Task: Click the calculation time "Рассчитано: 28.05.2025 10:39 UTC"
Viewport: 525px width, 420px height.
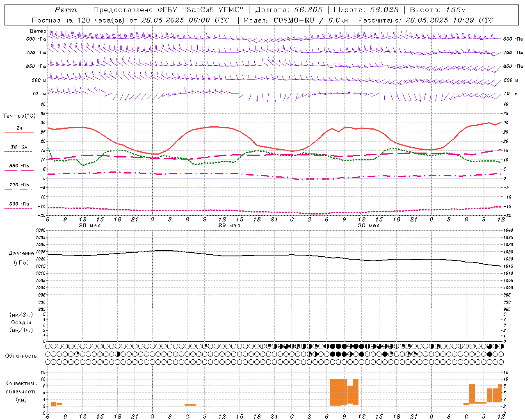Action: [x=426, y=20]
